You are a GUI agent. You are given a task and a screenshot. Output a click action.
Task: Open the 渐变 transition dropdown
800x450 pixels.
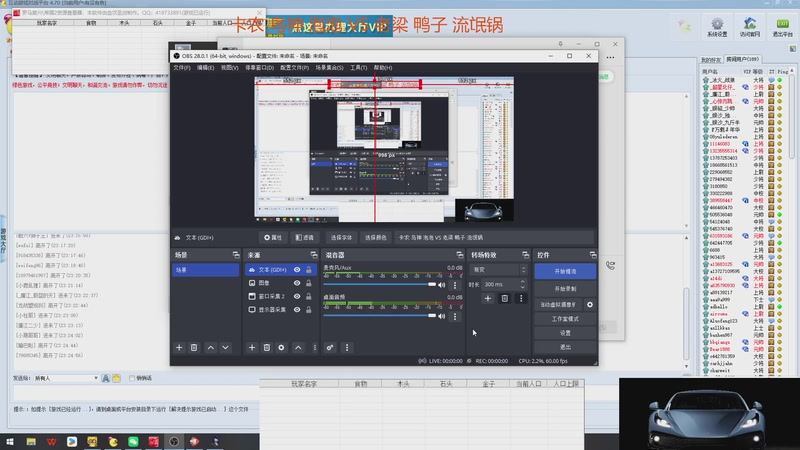pyautogui.click(x=498, y=269)
